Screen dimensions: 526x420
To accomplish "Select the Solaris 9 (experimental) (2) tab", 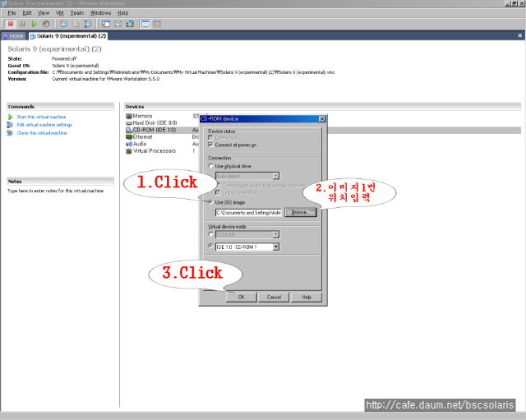I will pyautogui.click(x=68, y=36).
